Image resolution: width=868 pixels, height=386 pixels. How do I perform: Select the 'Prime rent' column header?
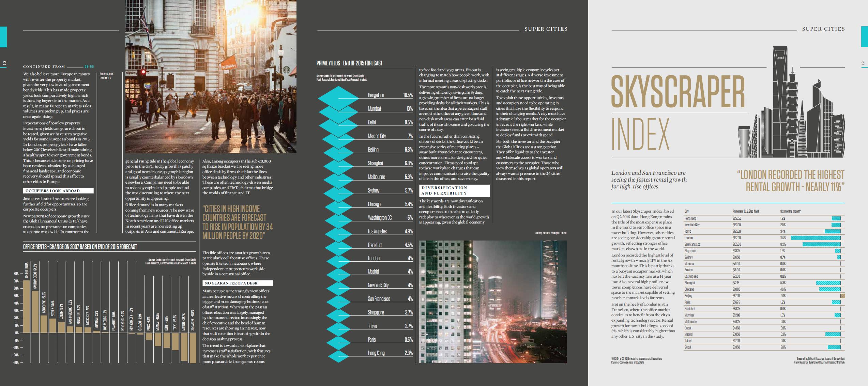pos(745,211)
